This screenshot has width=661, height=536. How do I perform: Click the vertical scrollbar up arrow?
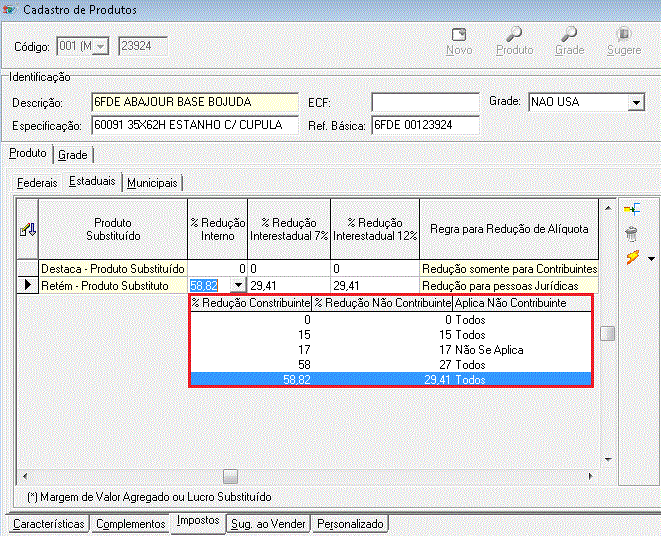tap(608, 208)
